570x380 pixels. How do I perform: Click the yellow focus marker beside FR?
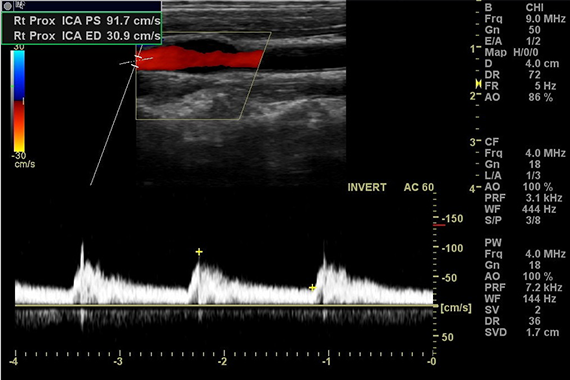point(478,84)
